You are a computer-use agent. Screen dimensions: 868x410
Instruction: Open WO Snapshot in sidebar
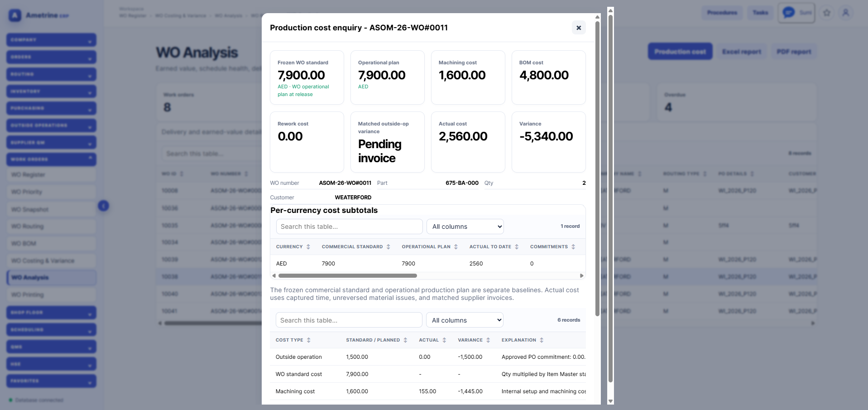[51, 210]
